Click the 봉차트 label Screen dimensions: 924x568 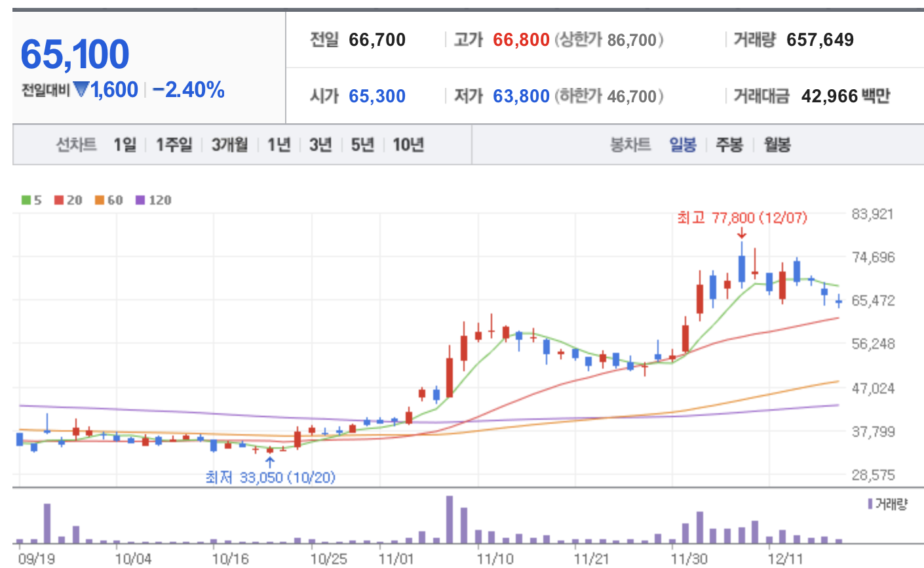[630, 144]
